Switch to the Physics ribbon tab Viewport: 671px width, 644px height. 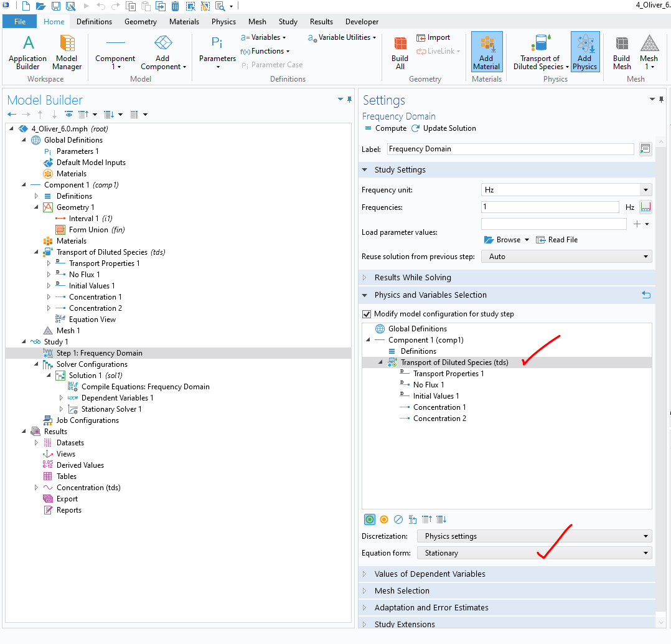(x=223, y=22)
